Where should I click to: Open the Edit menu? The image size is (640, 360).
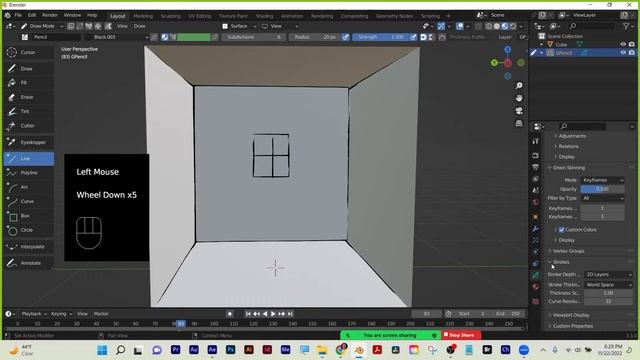pos(32,15)
